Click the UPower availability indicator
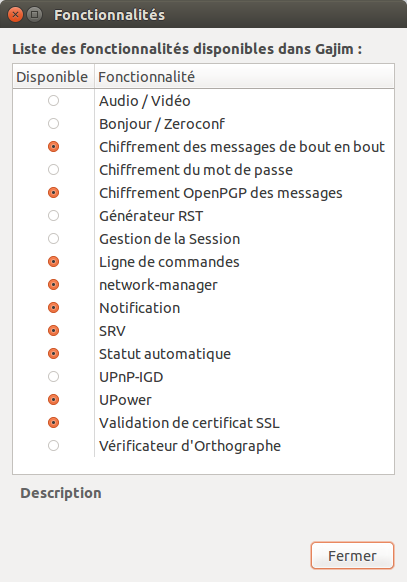The image size is (407, 582). (53, 400)
